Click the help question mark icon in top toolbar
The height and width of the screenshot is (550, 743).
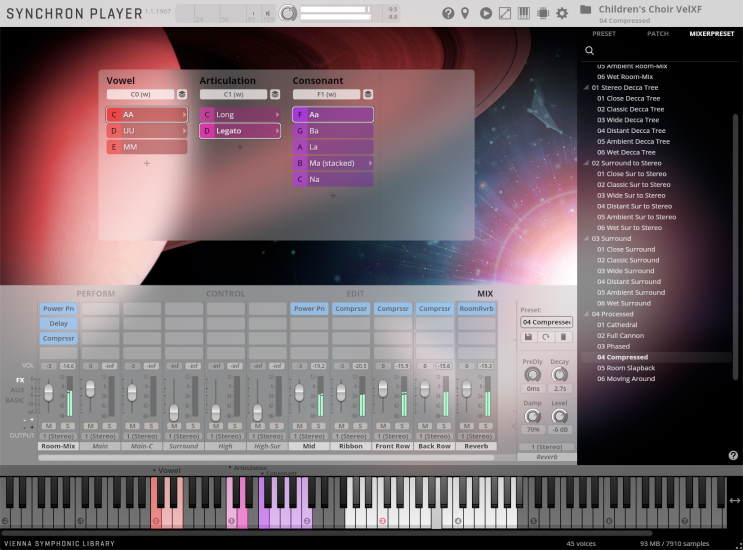coord(447,13)
